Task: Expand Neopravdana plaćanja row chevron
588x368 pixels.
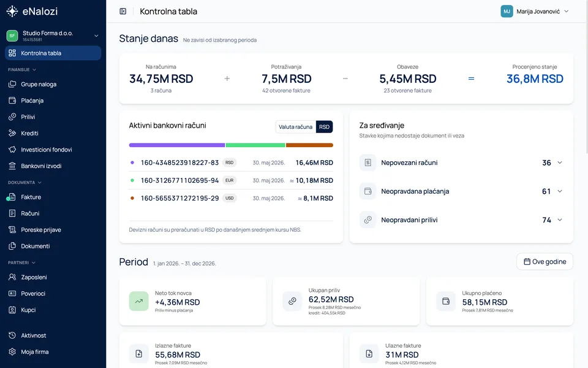Action: point(560,191)
